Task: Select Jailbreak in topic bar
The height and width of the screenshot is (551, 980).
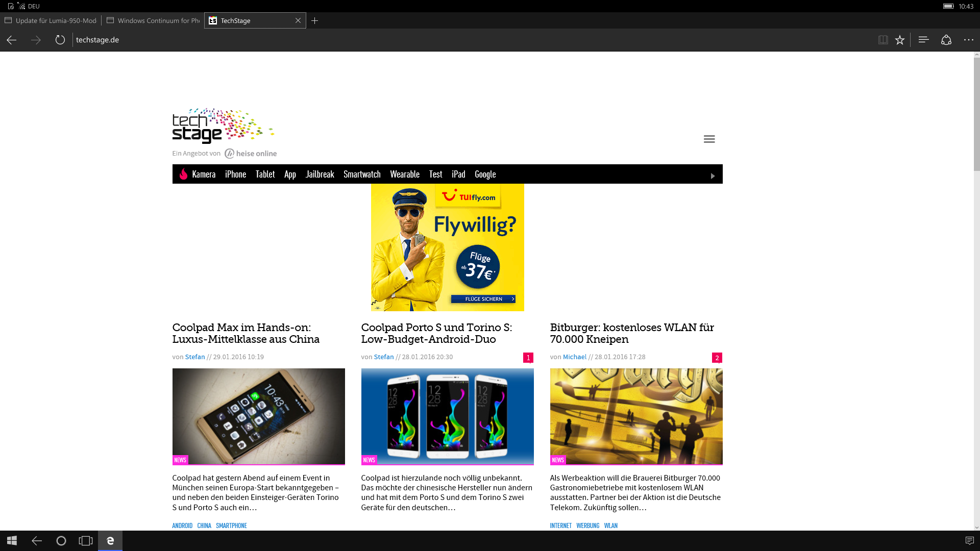Action: pos(320,174)
